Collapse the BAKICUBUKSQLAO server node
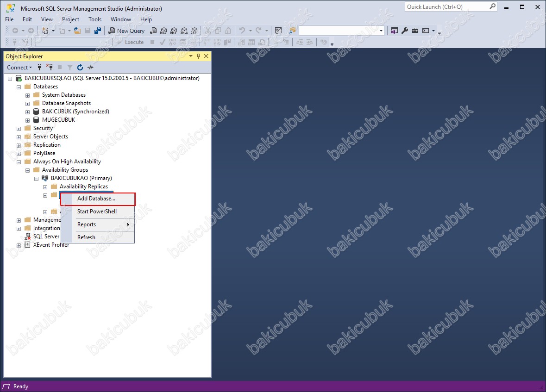 coord(10,79)
